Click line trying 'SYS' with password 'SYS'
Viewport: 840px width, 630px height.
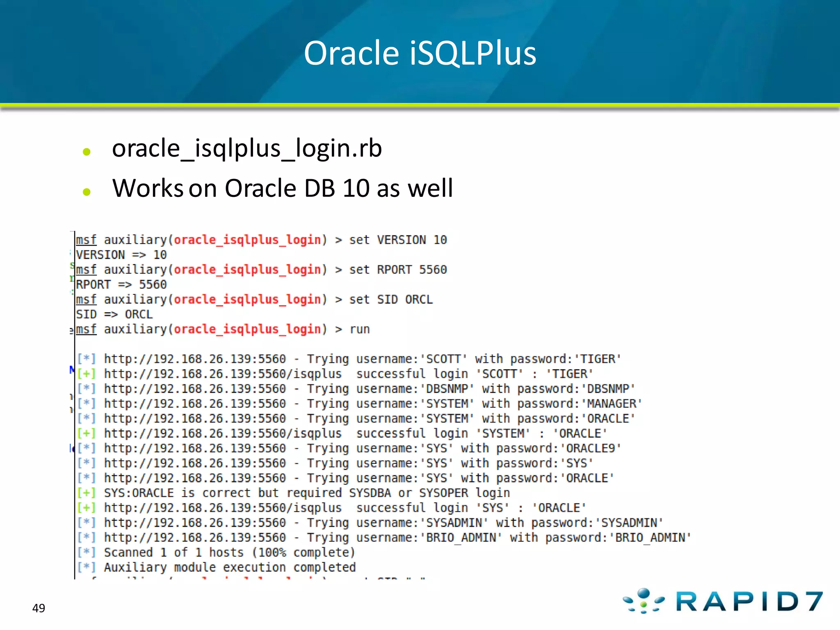click(336, 463)
